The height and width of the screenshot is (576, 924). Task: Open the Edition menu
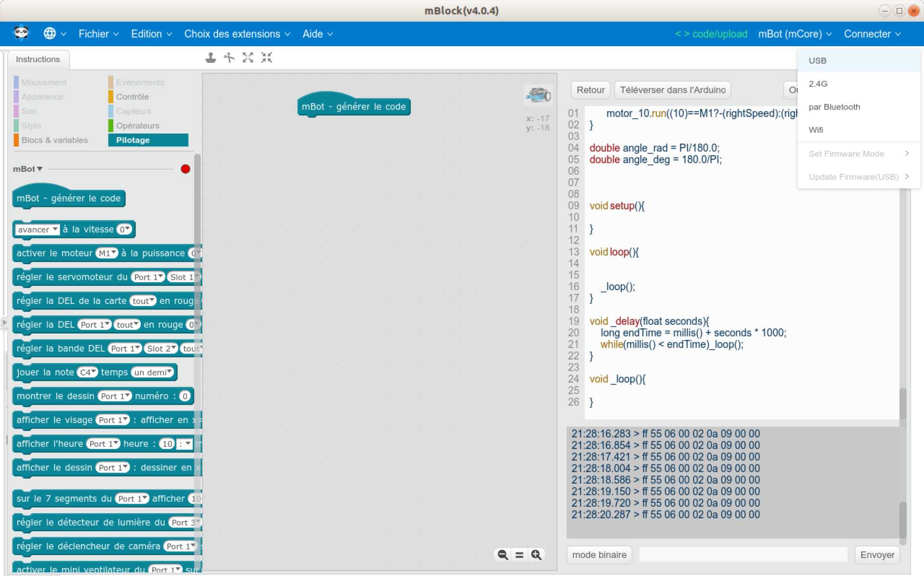pyautogui.click(x=151, y=34)
